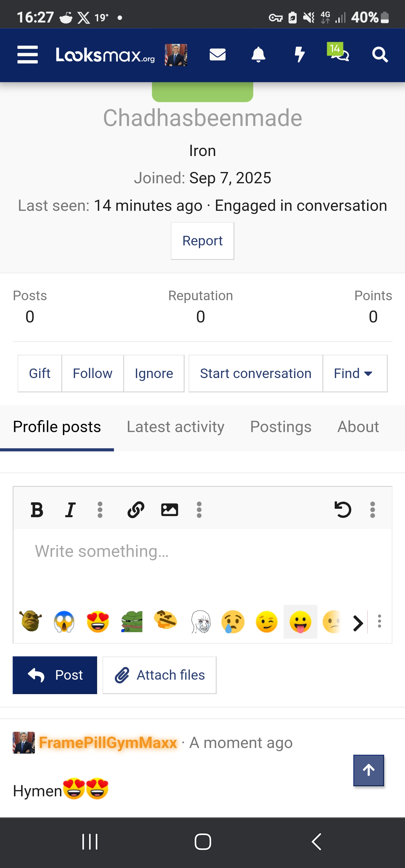Switch to the Latest activity tab
Screen dimensions: 405x868
tap(175, 427)
